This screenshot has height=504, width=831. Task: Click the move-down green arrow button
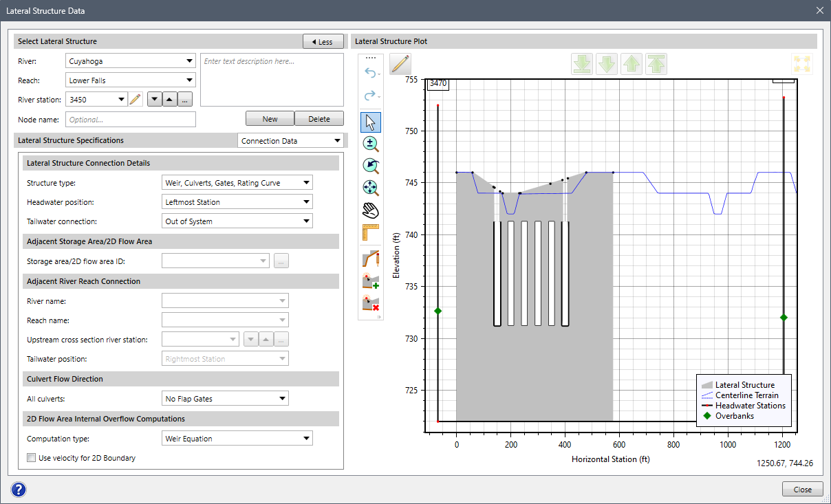(x=607, y=64)
